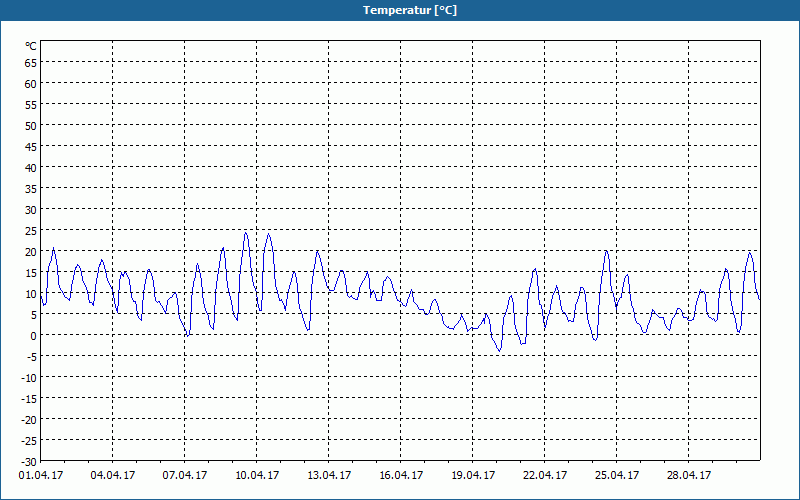Click the 40 value on the y-axis
Viewport: 800px width, 500px height.
point(31,167)
